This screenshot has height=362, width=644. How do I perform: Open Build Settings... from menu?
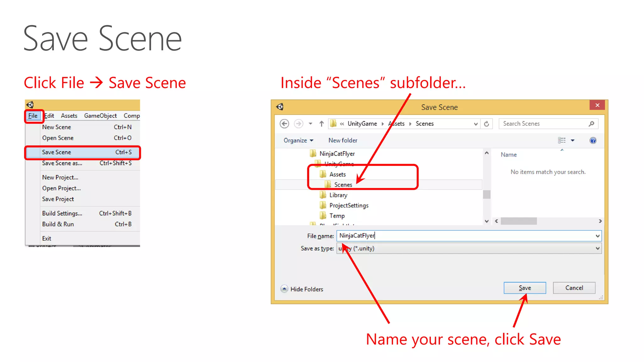(87, 213)
